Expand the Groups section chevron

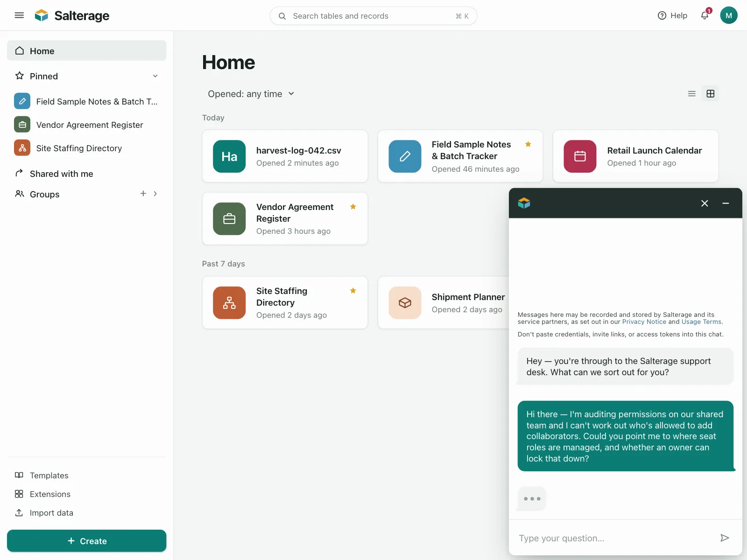[155, 194]
